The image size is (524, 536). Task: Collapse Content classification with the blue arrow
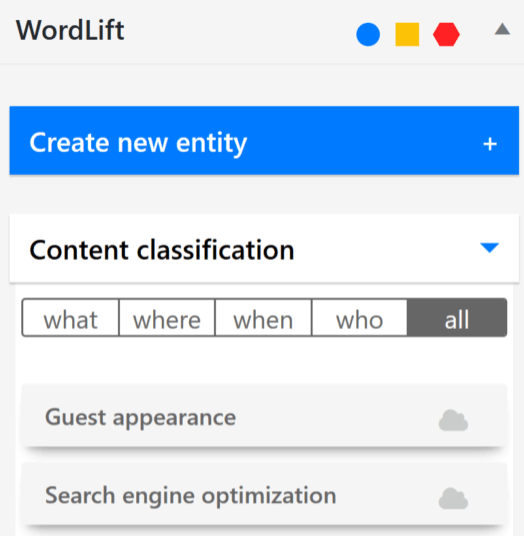489,247
